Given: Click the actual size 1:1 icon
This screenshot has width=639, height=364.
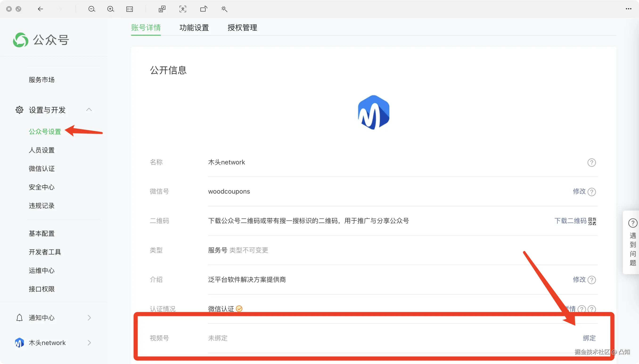Looking at the screenshot, I should tap(130, 9).
